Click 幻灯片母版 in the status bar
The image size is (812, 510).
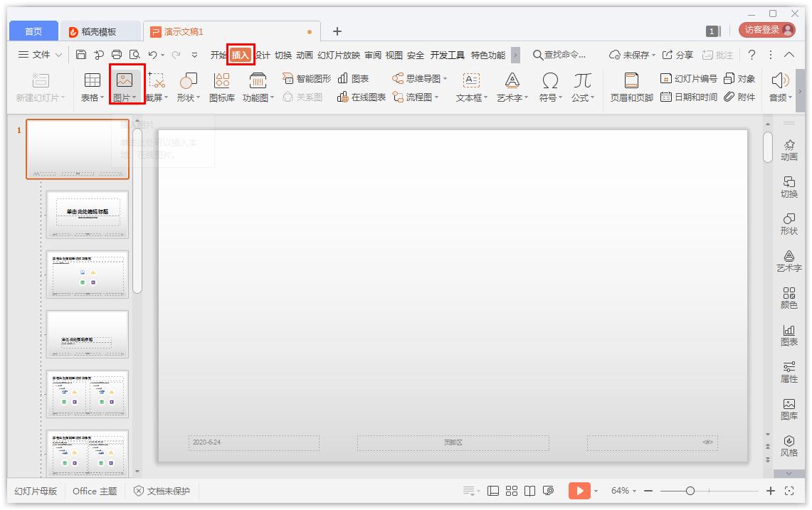click(35, 491)
